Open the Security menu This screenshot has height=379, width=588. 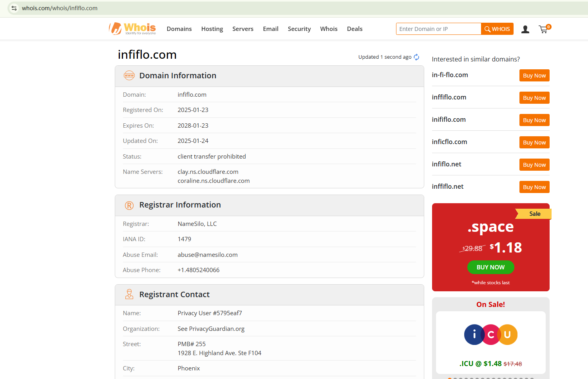tap(299, 29)
